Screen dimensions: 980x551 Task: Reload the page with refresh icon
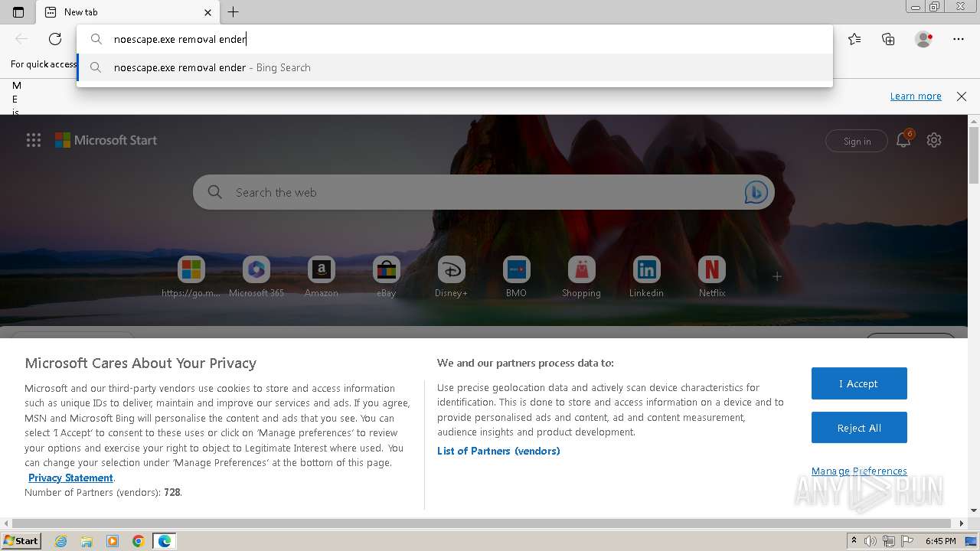click(x=55, y=39)
